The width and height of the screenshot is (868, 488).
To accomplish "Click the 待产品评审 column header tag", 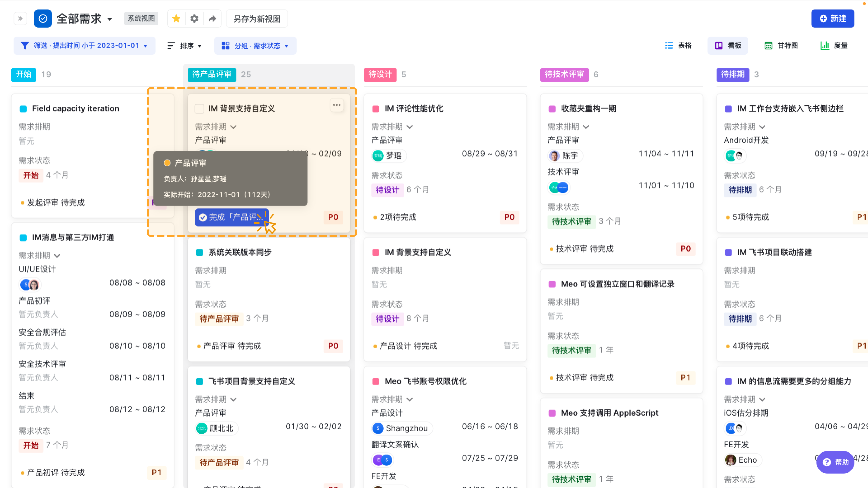I will [x=212, y=74].
